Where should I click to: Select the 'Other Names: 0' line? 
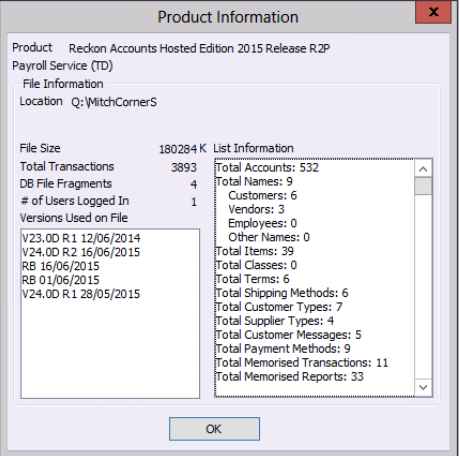tap(269, 237)
